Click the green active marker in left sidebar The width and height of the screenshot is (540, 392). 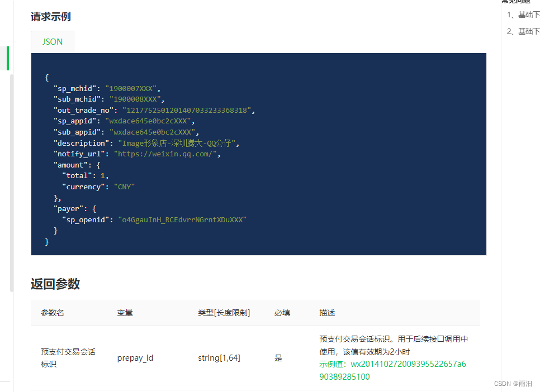click(x=8, y=58)
